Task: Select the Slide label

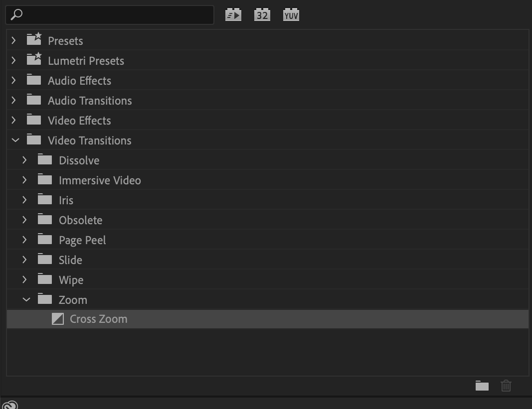Action: 70,260
